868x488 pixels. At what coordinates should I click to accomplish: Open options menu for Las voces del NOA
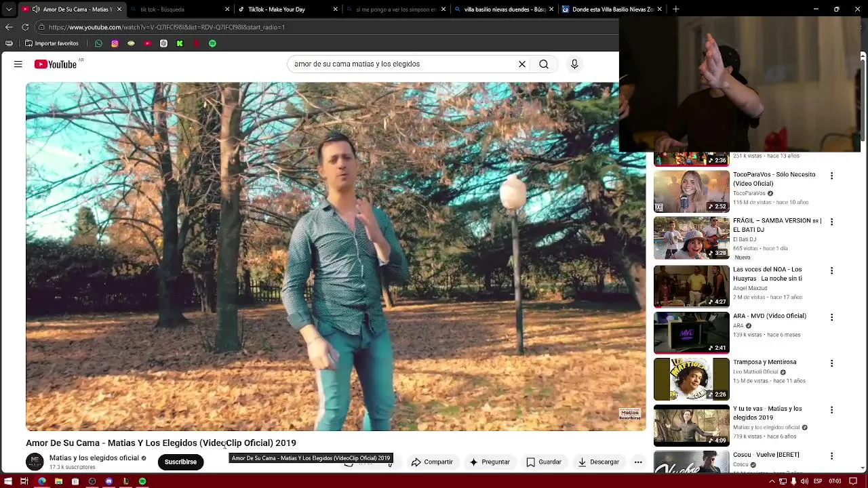[x=831, y=270]
